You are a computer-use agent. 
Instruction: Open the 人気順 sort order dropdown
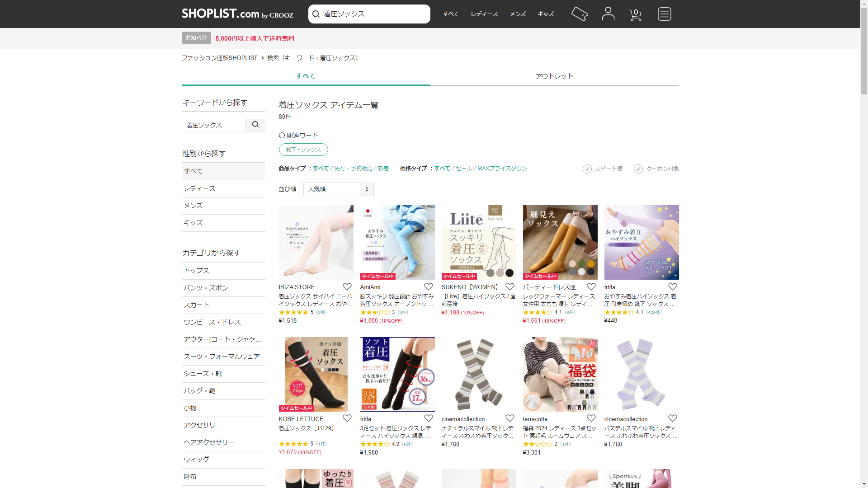coord(338,189)
